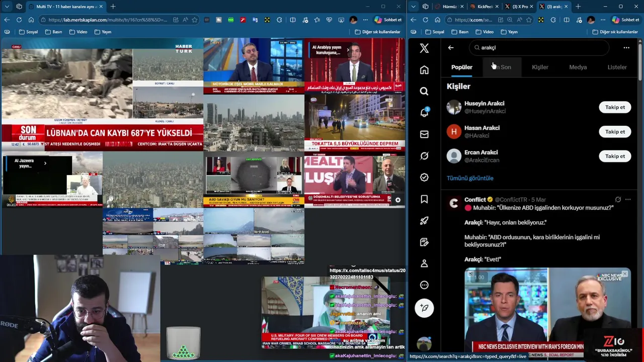This screenshot has height=362, width=644.
Task: Open Diğer sık kullanılanlar folder in right browser
Action: (615, 32)
